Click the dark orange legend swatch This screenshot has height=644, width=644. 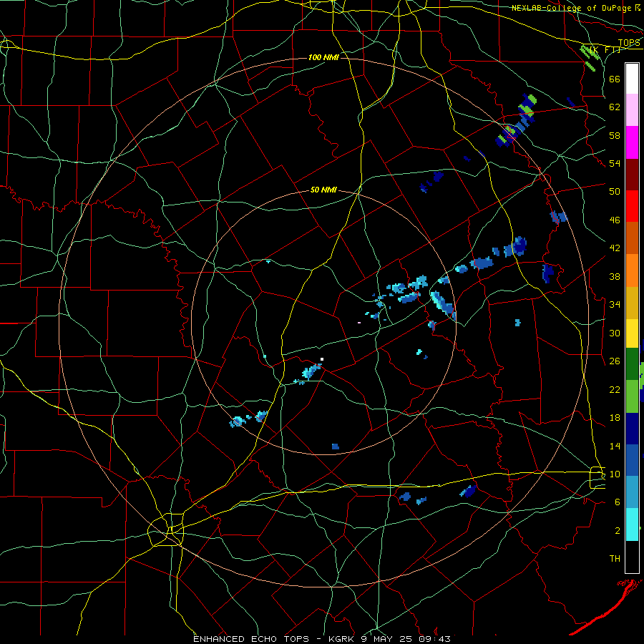tap(632, 238)
